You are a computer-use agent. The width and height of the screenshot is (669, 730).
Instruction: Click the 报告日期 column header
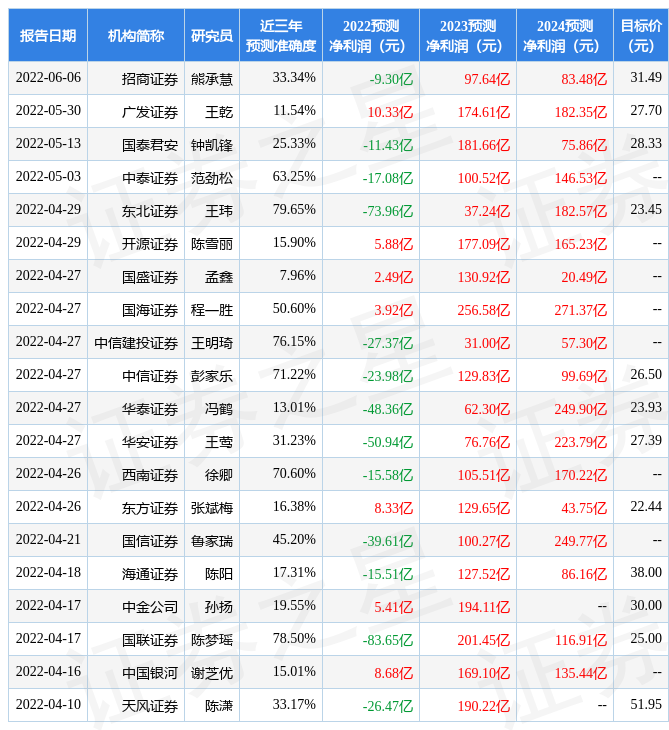pyautogui.click(x=48, y=35)
